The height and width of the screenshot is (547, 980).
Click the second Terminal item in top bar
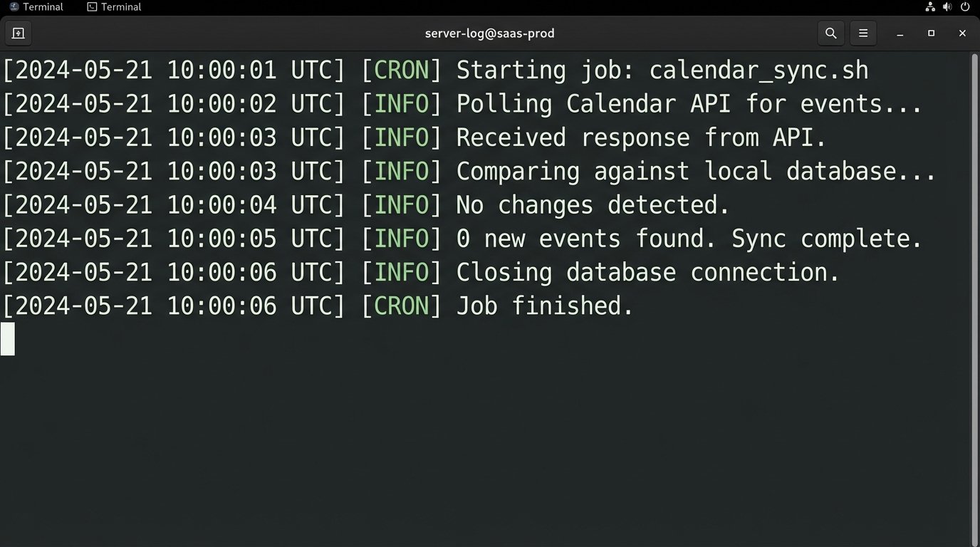pos(114,7)
